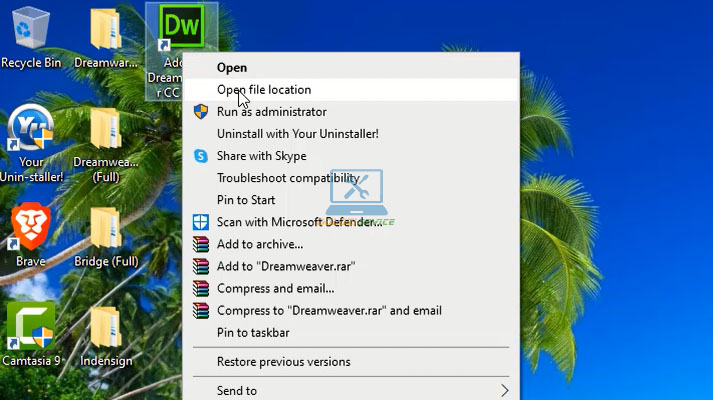This screenshot has height=400, width=713.
Task: Open the top Dreamweaver folder icon
Action: tap(105, 30)
